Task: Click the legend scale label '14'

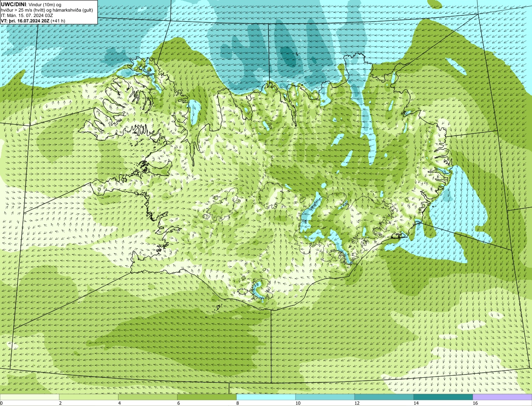Action: (x=416, y=403)
